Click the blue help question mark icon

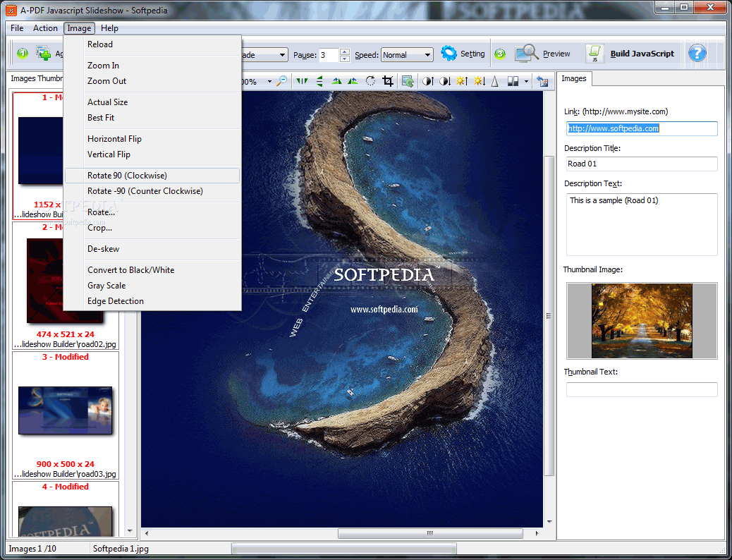tap(697, 53)
